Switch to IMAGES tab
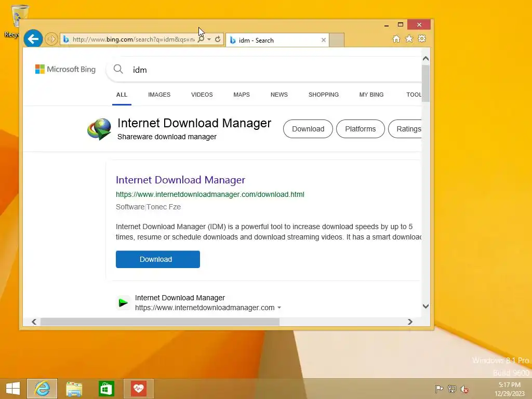Image resolution: width=532 pixels, height=399 pixels. 159,95
